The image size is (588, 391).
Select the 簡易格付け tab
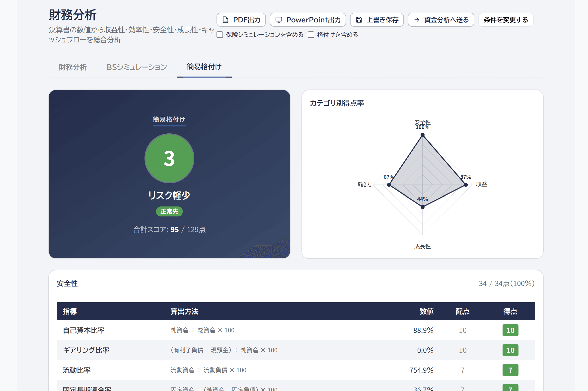204,67
